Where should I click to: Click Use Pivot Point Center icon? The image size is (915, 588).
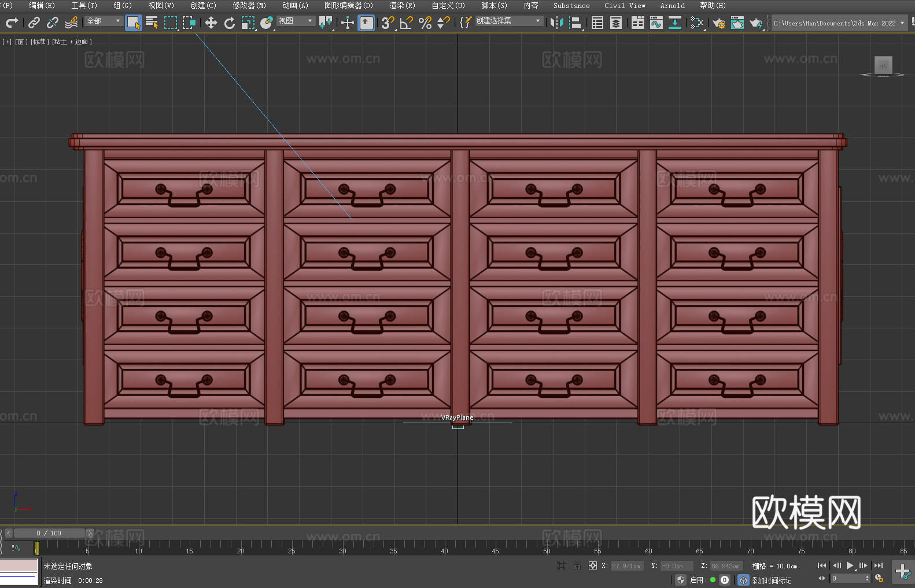coord(326,23)
